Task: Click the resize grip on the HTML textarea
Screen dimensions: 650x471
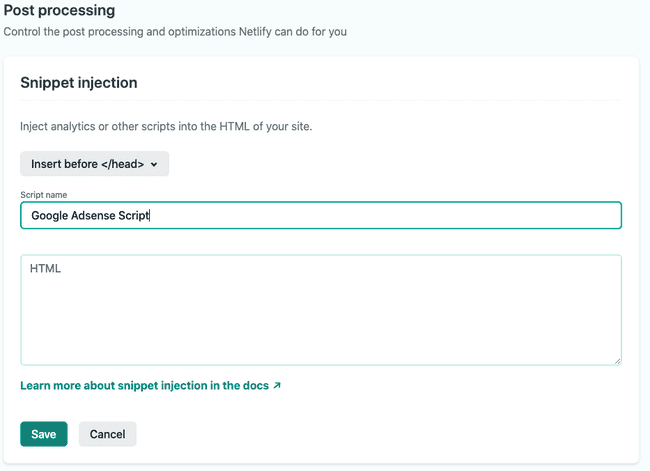Action: pos(617,362)
